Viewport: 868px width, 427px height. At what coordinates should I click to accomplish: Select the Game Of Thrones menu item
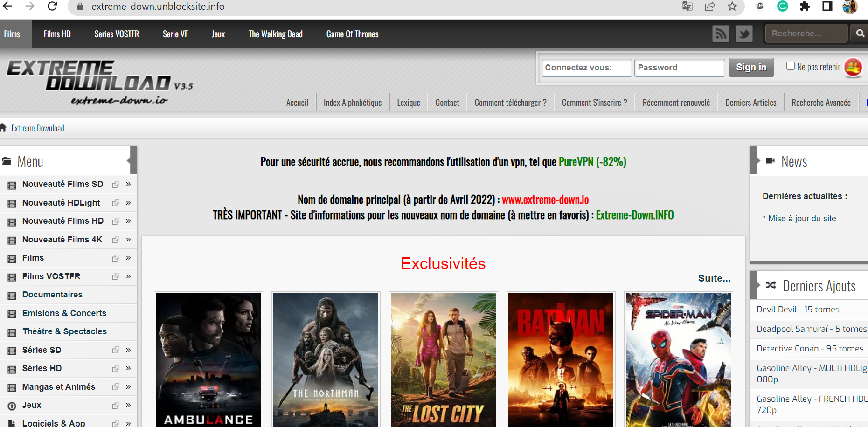tap(352, 34)
